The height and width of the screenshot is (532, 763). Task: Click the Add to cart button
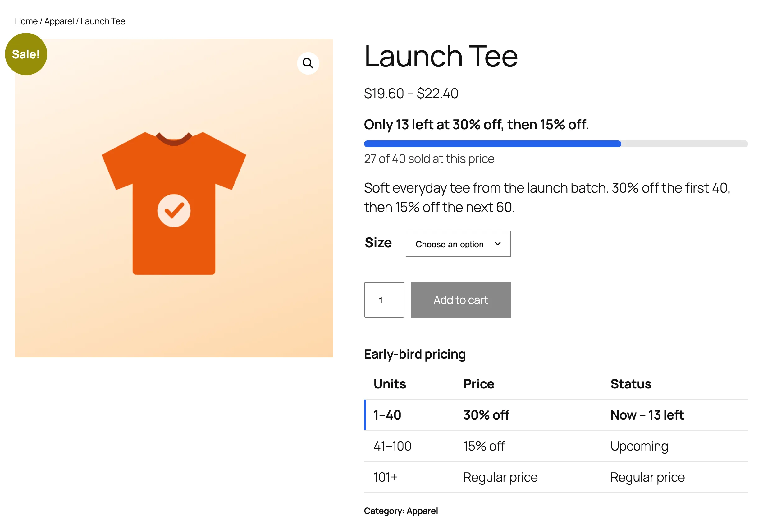(x=461, y=300)
